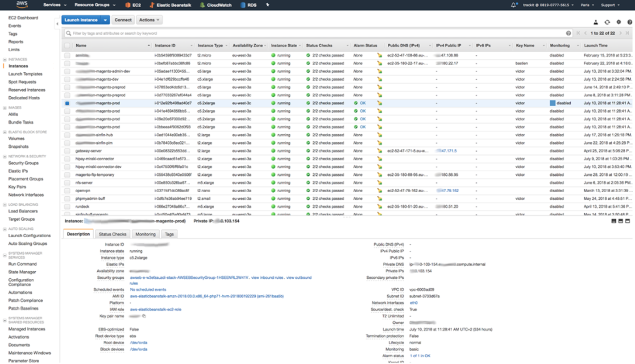Viewport: 635px width, 364px height.
Task: Switch to the Status Checks tab
Action: coord(112,234)
